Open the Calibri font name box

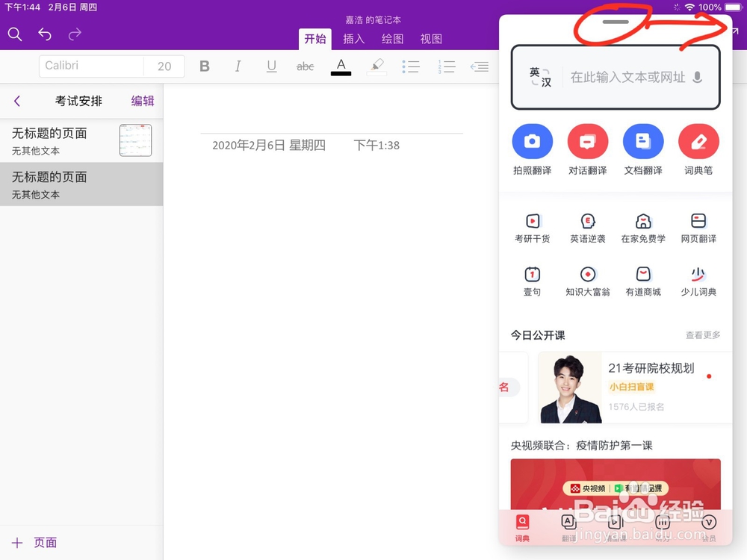(x=91, y=66)
